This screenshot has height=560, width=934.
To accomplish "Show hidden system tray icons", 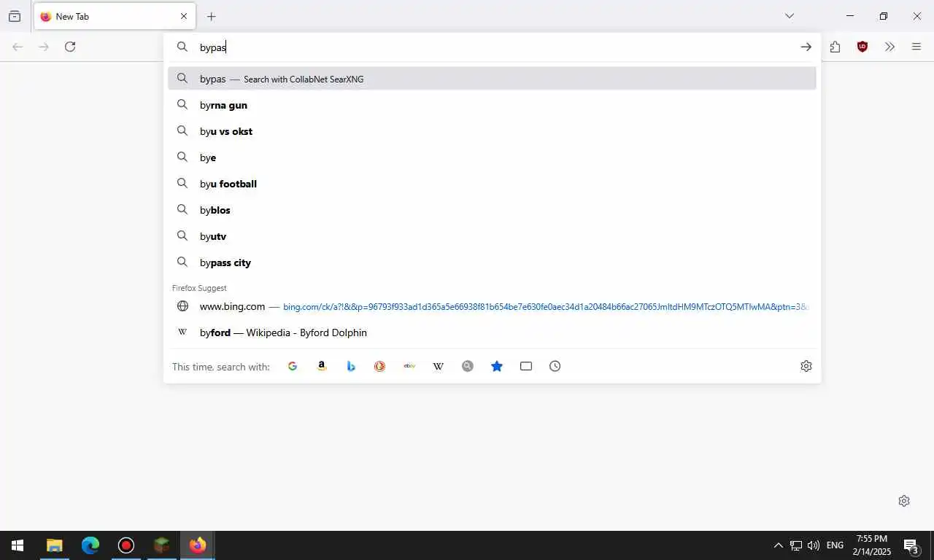I will click(x=778, y=545).
